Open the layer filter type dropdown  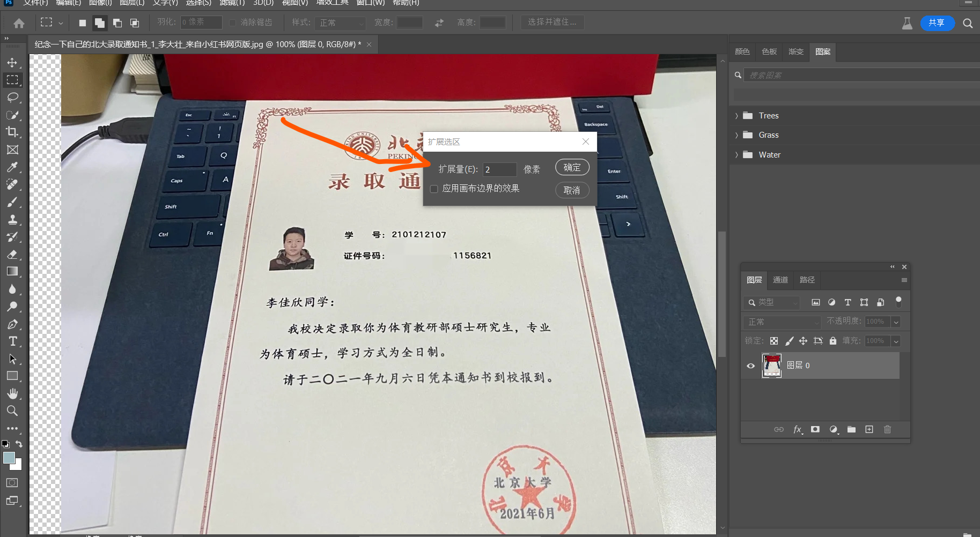[x=772, y=302]
